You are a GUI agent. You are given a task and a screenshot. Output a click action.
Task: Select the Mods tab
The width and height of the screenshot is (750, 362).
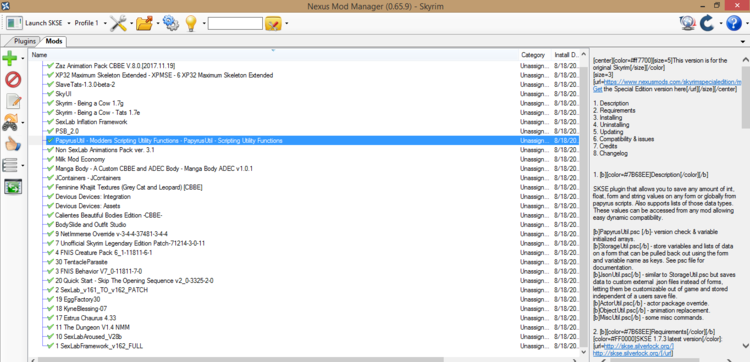tap(54, 42)
